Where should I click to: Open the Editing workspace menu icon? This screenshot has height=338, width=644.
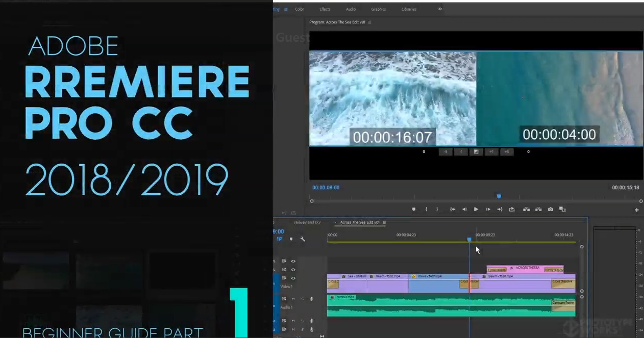[x=286, y=9]
